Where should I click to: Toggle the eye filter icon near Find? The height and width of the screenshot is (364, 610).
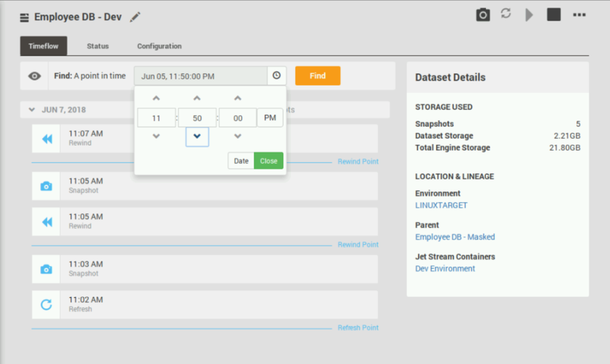(34, 76)
